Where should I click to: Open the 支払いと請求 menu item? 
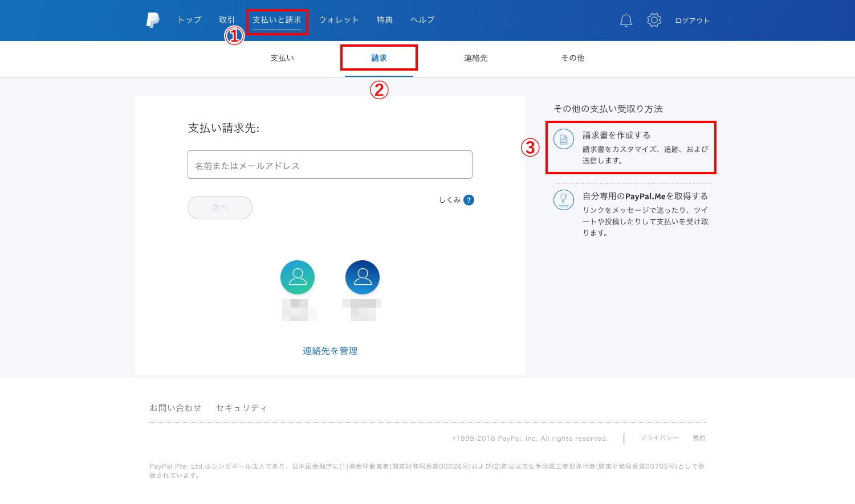pyautogui.click(x=277, y=20)
